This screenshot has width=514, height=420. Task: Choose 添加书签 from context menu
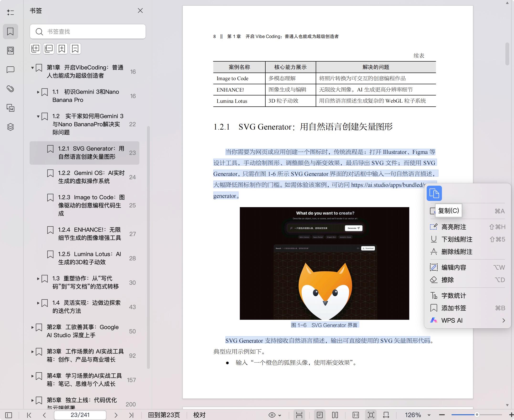coord(467,308)
